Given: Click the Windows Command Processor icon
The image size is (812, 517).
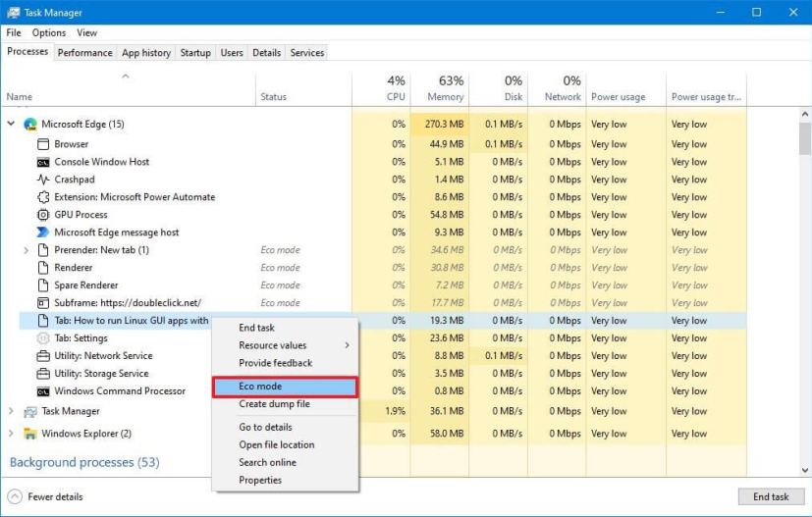Looking at the screenshot, I should click(43, 391).
